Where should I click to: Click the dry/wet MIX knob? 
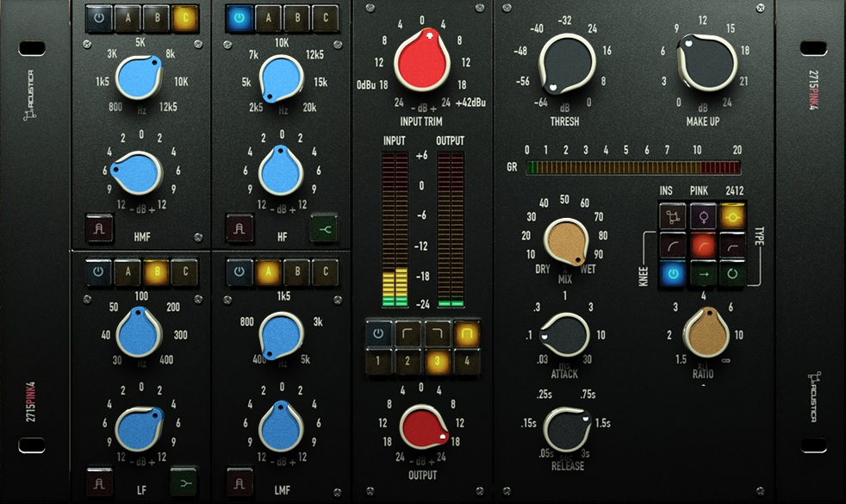(566, 241)
